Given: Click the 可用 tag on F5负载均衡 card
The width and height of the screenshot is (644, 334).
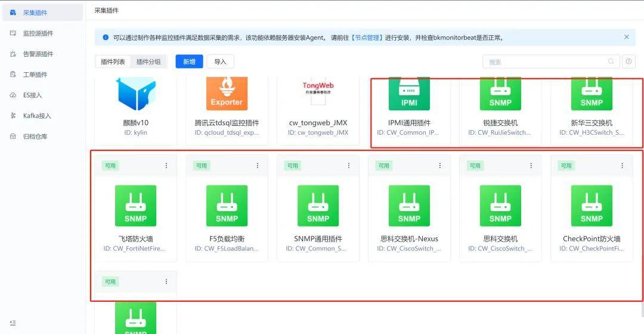Looking at the screenshot, I should tap(202, 166).
